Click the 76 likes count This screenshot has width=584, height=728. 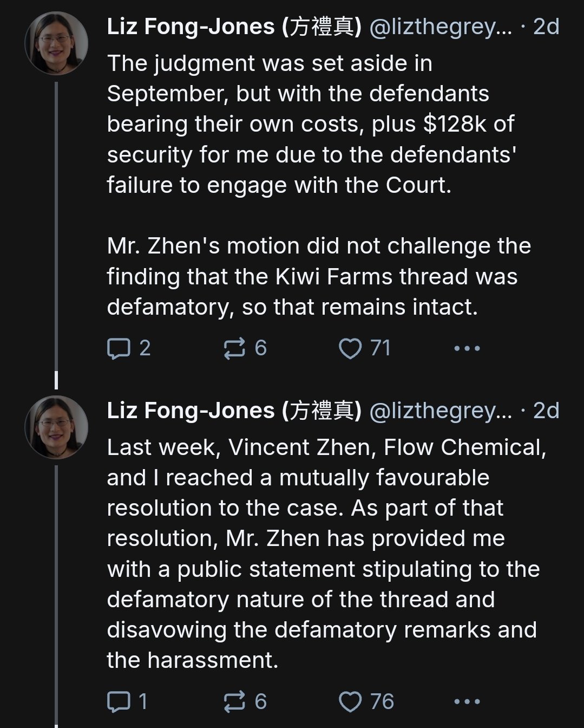tap(382, 702)
